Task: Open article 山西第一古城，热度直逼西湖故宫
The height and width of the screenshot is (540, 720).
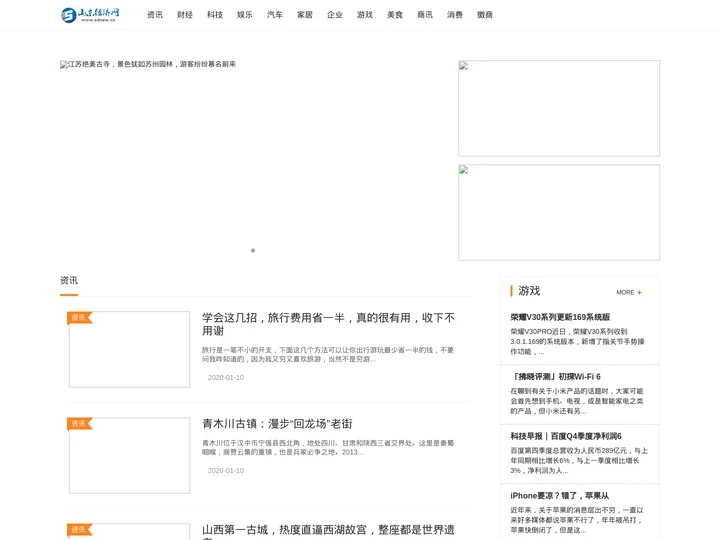Action: (x=328, y=531)
